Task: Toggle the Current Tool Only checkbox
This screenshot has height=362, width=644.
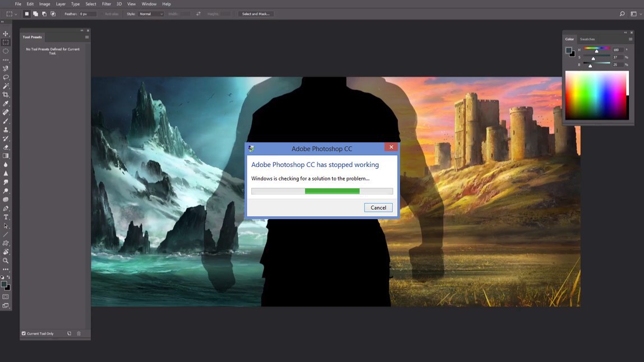Action: (x=24, y=333)
